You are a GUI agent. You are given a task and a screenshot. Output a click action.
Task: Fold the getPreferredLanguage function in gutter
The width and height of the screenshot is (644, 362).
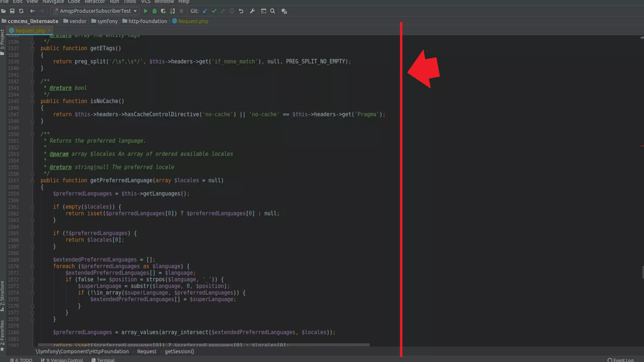click(x=32, y=181)
